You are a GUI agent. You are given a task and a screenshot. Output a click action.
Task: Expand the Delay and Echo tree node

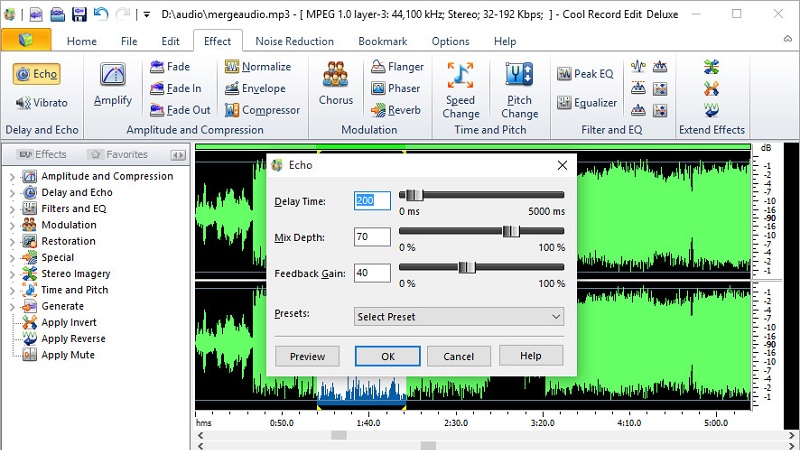coord(12,193)
